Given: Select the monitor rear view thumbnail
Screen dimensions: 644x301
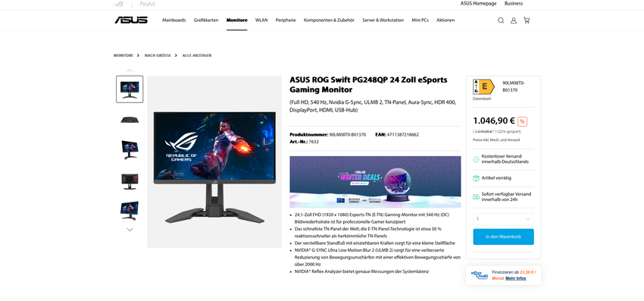Looking at the screenshot, I should (130, 180).
